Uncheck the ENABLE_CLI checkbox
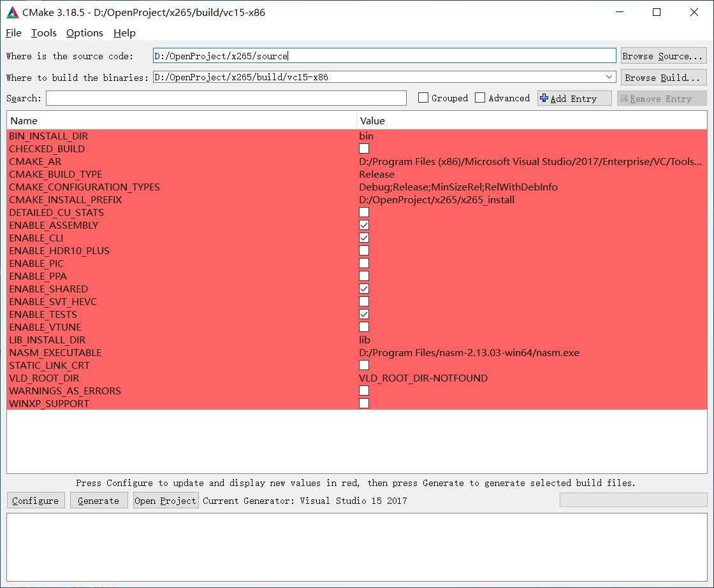The image size is (714, 588). pos(364,238)
